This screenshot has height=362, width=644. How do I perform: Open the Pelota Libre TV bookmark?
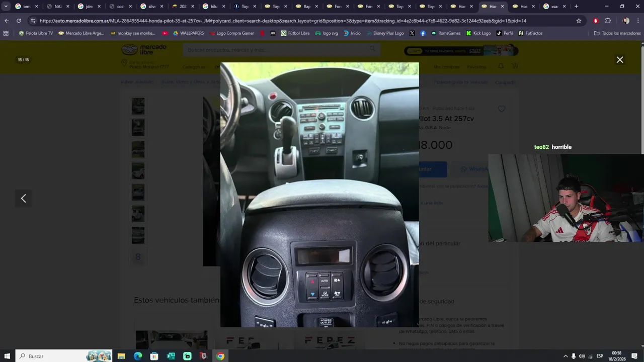[35, 33]
